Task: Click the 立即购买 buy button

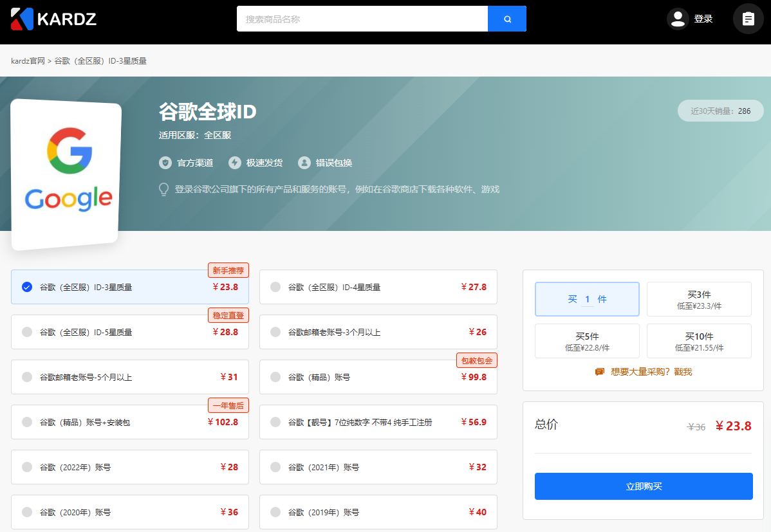Action: (x=644, y=486)
